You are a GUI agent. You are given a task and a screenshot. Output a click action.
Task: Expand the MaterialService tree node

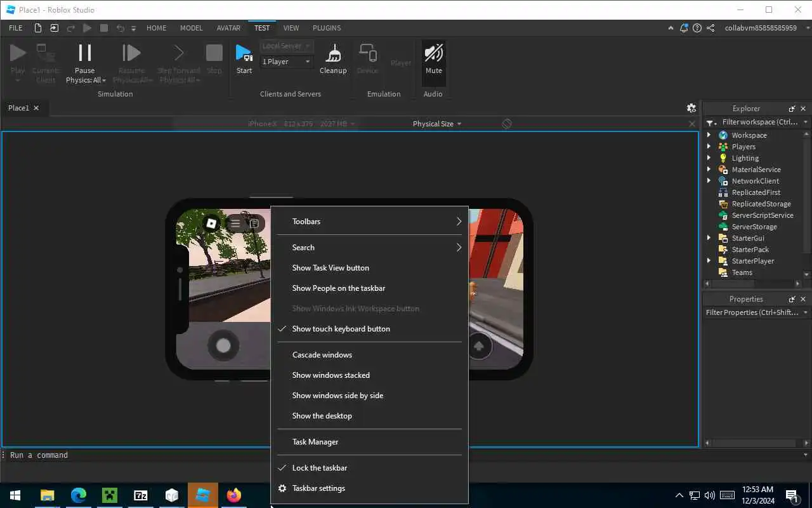[x=709, y=170]
